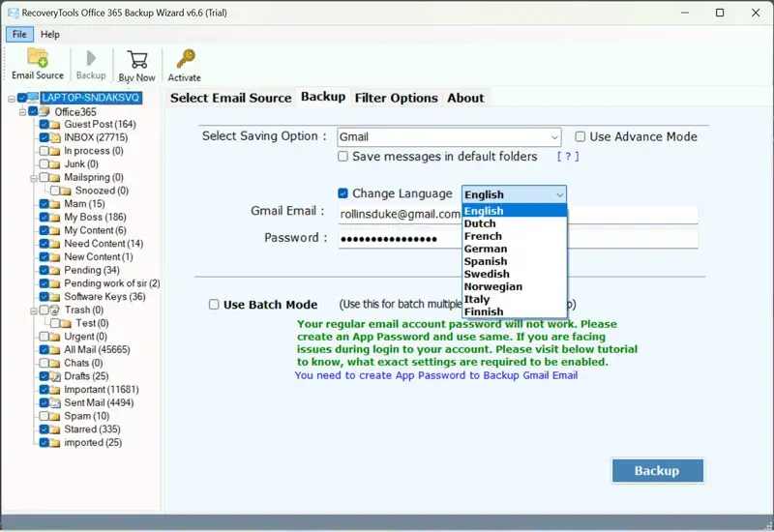Click the grayed Backup toolbar icon
The height and width of the screenshot is (532, 774).
(x=91, y=58)
